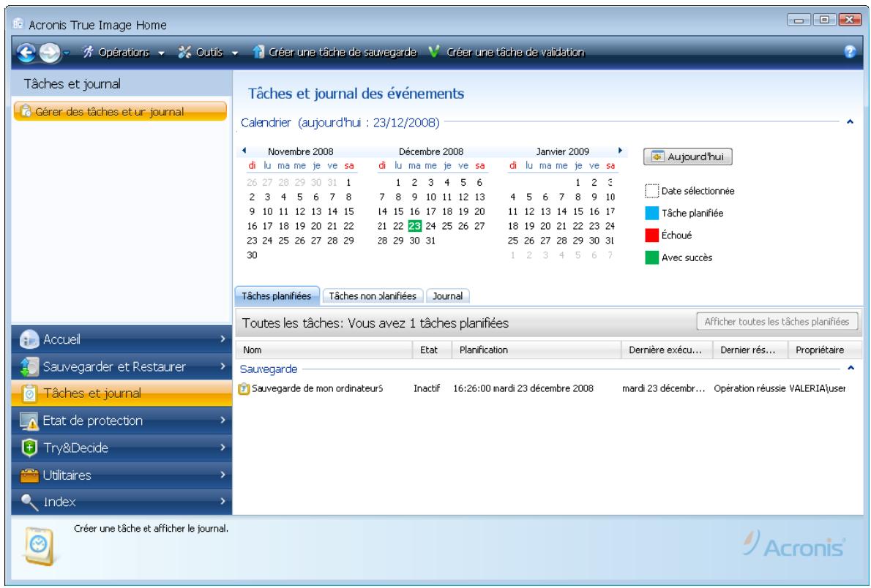The width and height of the screenshot is (871, 588).
Task: Sort by the Nom column header
Action: [324, 350]
